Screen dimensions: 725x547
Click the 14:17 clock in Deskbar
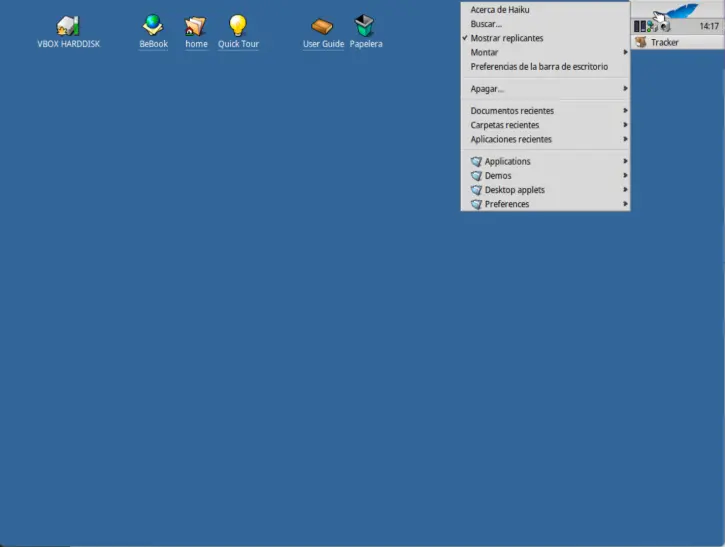coord(709,26)
